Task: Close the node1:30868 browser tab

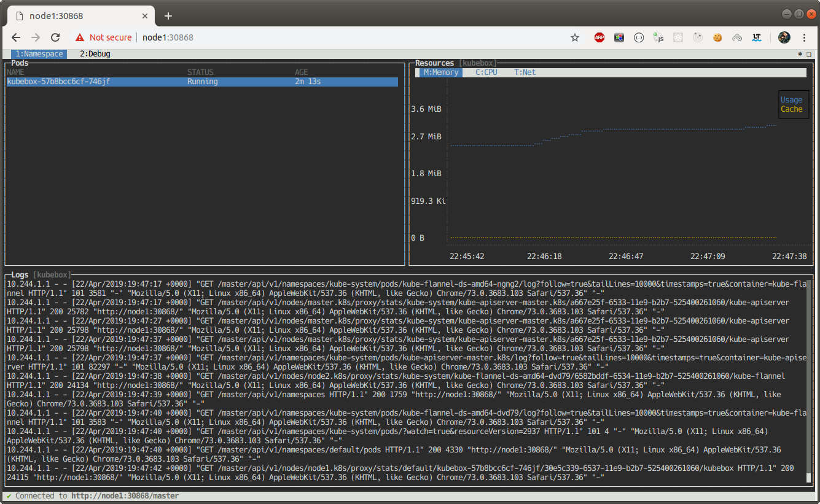Action: tap(144, 16)
